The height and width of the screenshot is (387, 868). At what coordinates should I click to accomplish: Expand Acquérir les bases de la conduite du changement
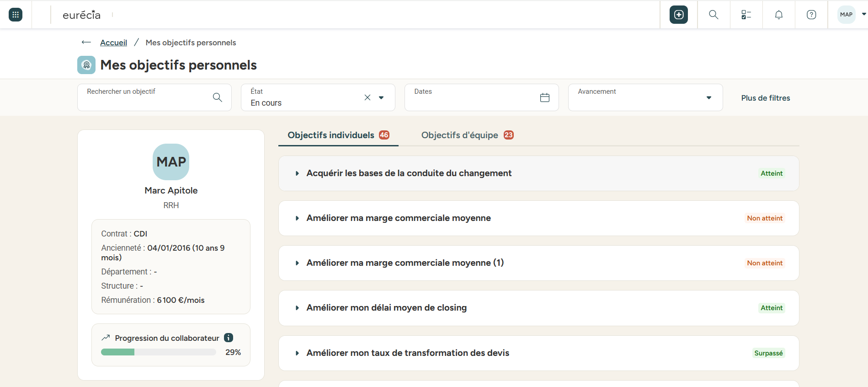[297, 173]
